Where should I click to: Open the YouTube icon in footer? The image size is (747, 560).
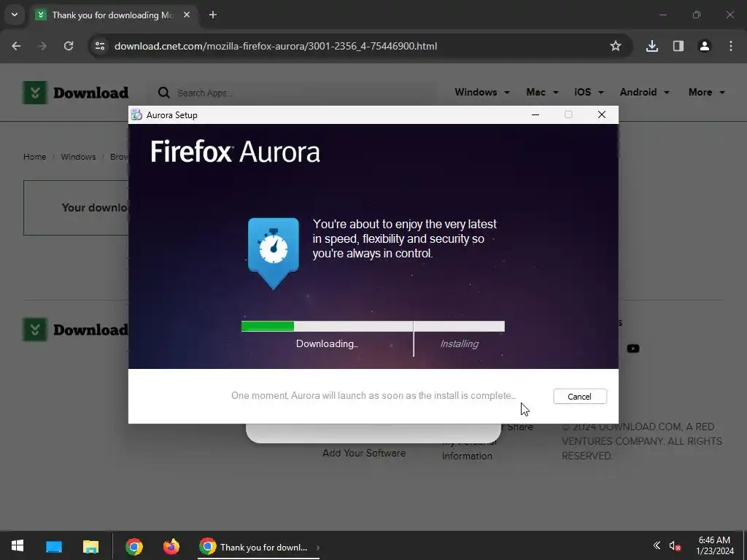[633, 349]
